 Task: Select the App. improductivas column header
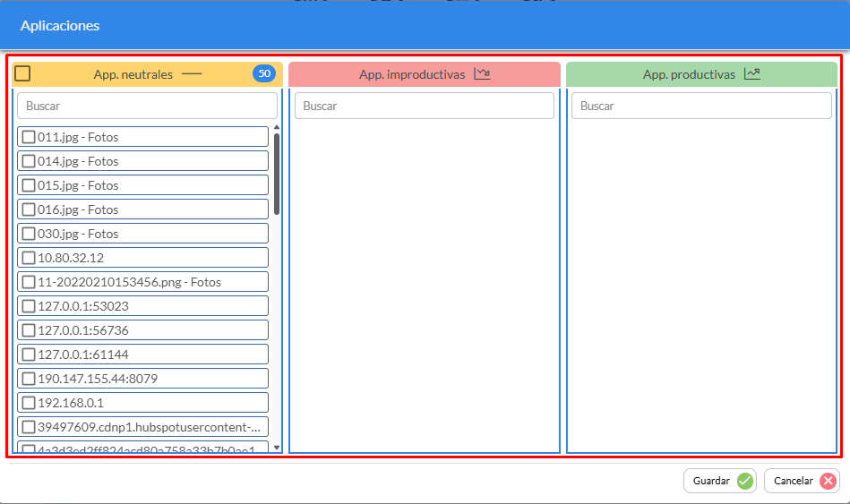click(x=411, y=74)
